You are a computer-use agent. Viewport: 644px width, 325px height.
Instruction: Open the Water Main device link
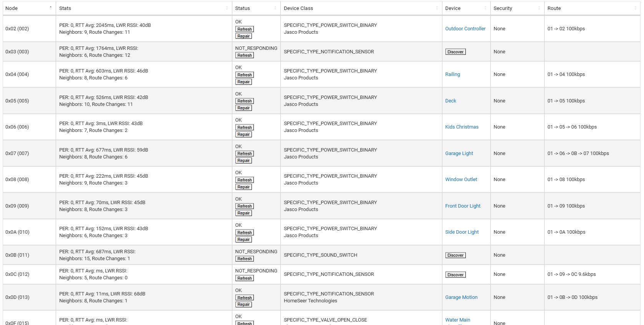(457, 320)
